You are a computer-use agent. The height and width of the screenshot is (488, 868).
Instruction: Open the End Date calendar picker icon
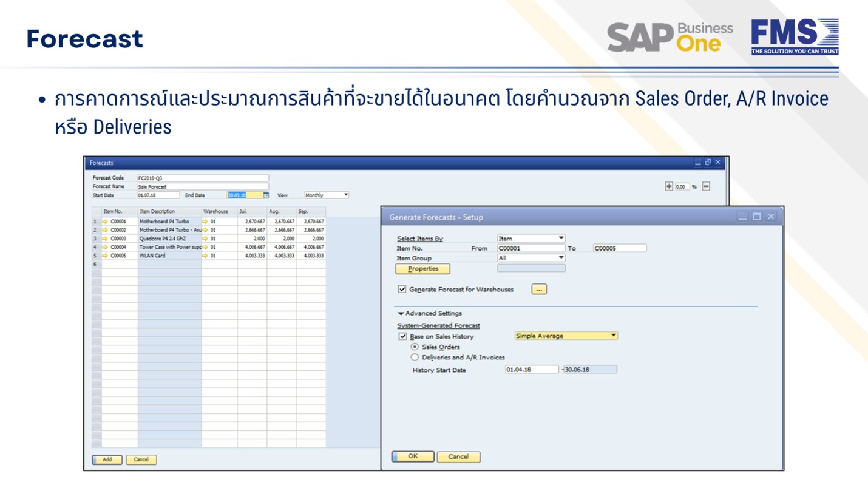(266, 195)
